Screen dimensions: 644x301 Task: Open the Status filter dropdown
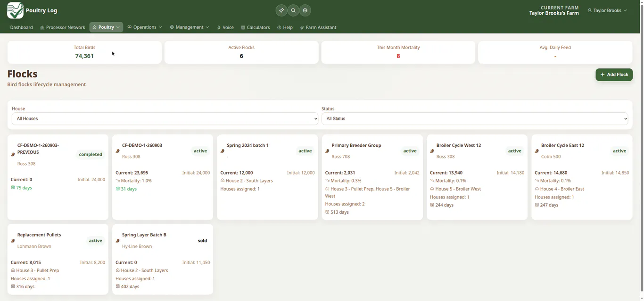tap(475, 119)
